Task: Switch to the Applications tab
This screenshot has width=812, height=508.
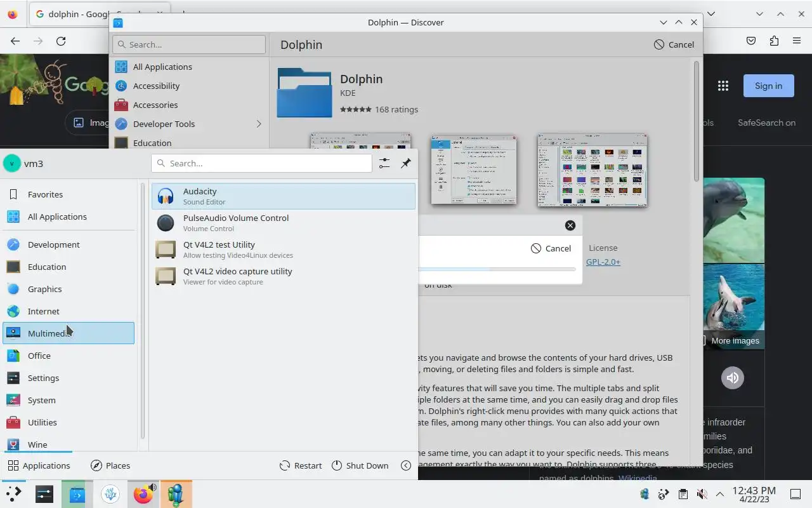Action: (39, 465)
